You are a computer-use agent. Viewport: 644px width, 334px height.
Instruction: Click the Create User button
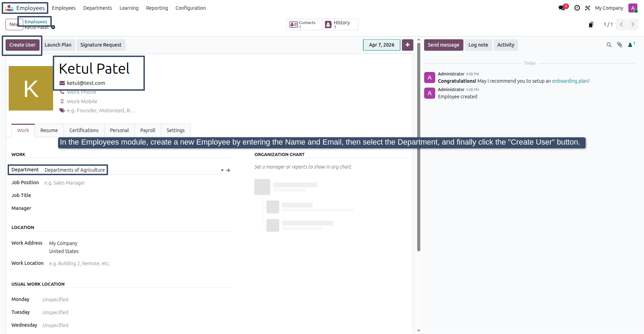(x=22, y=45)
